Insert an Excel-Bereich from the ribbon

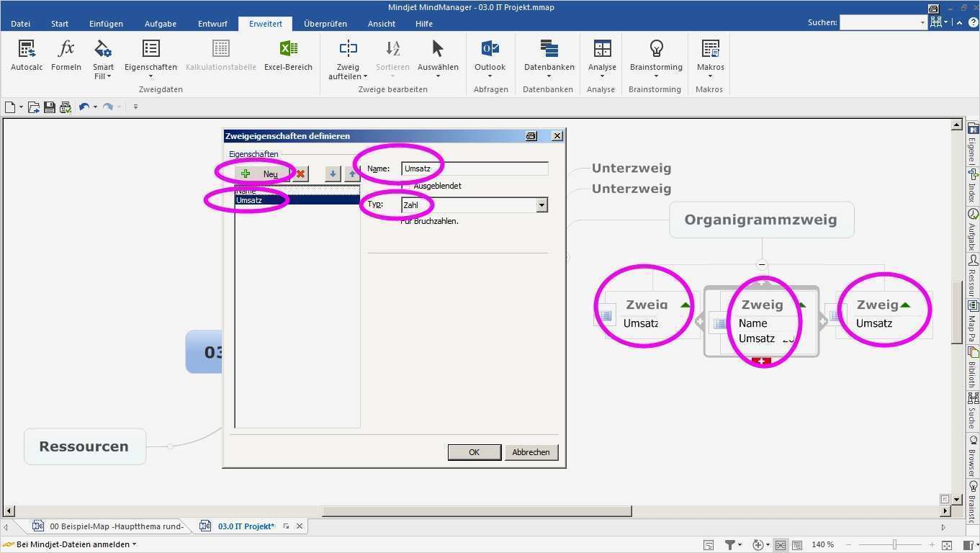tap(288, 55)
